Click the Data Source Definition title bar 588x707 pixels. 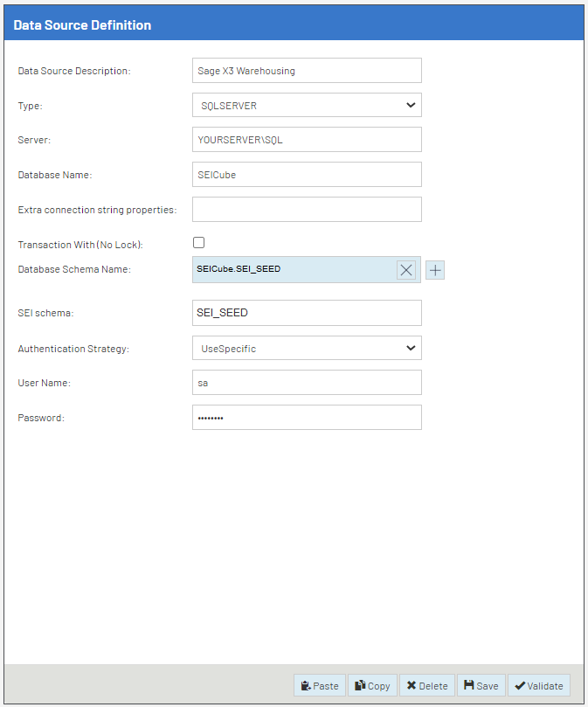[294, 25]
